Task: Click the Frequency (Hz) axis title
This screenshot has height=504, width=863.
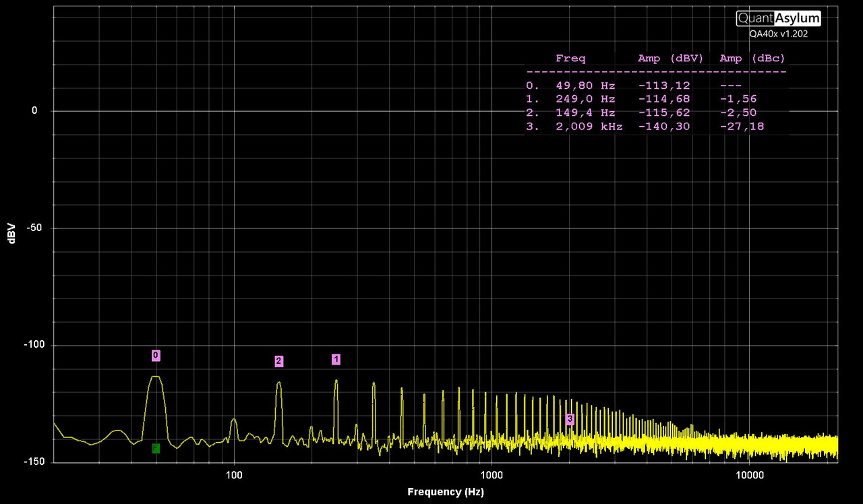Action: 446,493
